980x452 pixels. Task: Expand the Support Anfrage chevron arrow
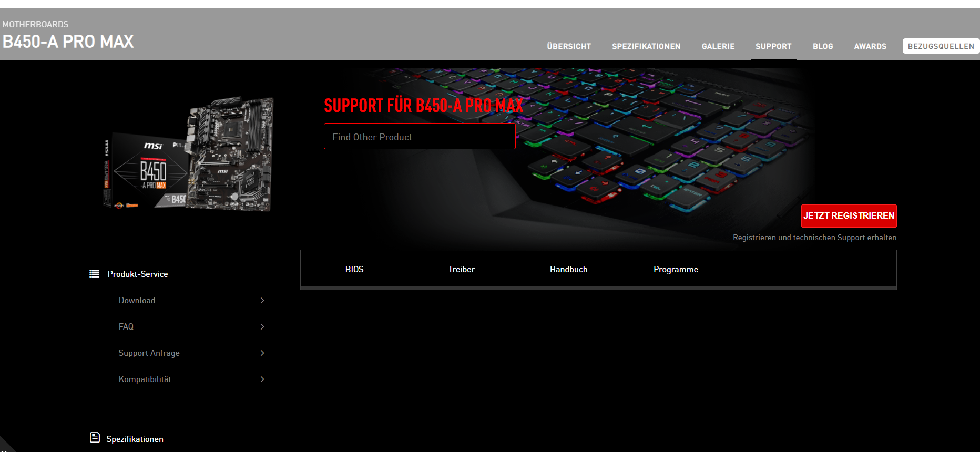point(262,353)
